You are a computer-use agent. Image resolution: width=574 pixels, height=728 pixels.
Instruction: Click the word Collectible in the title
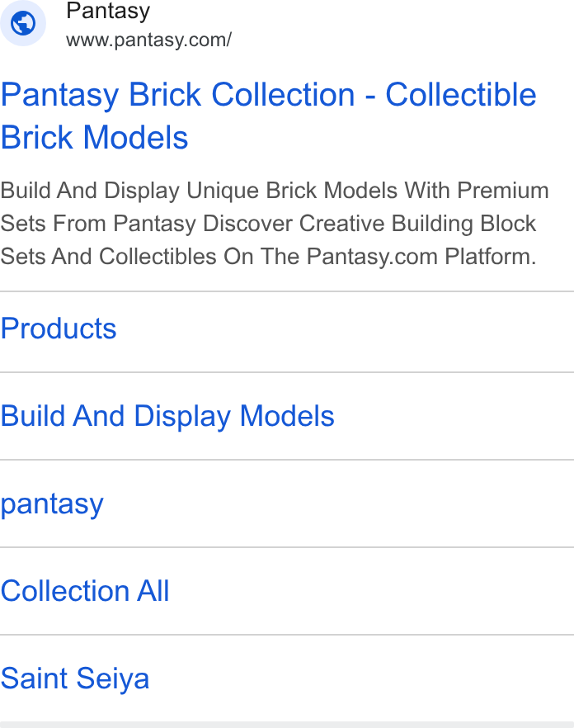pos(461,95)
